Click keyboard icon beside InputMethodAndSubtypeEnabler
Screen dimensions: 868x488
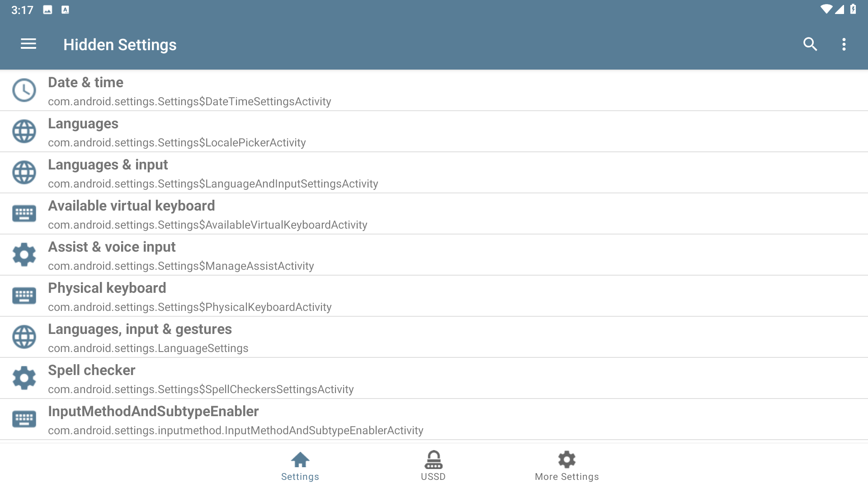point(24,419)
